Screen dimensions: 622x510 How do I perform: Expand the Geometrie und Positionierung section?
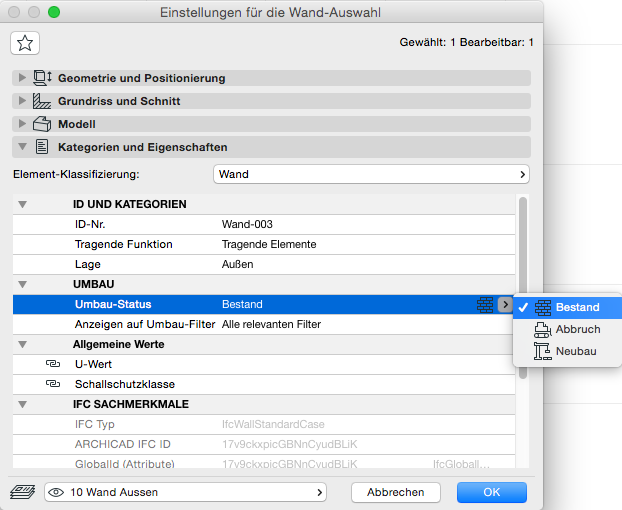(21, 78)
